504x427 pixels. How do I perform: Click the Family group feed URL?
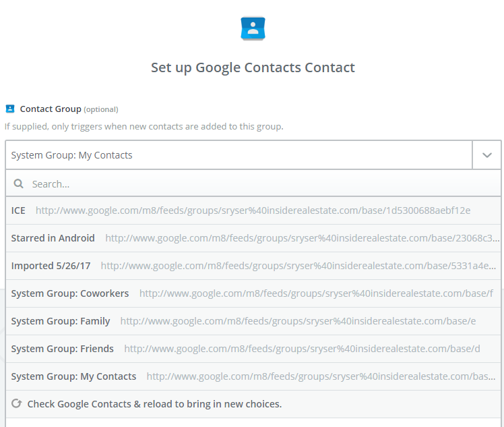298,321
